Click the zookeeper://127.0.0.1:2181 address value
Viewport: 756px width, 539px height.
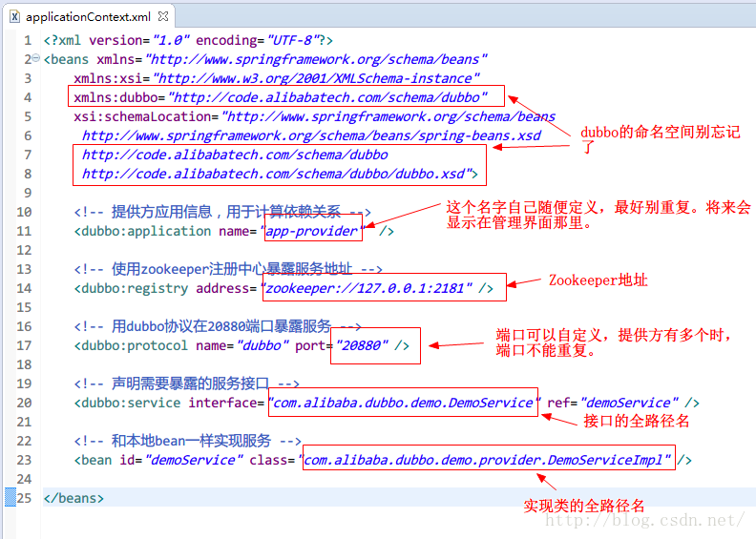367,288
